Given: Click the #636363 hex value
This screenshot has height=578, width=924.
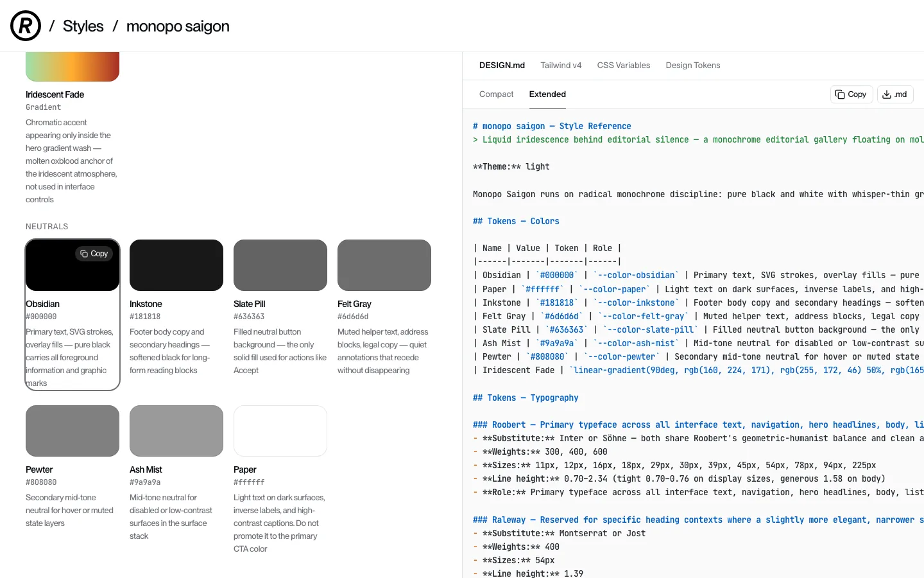Looking at the screenshot, I should (x=249, y=317).
